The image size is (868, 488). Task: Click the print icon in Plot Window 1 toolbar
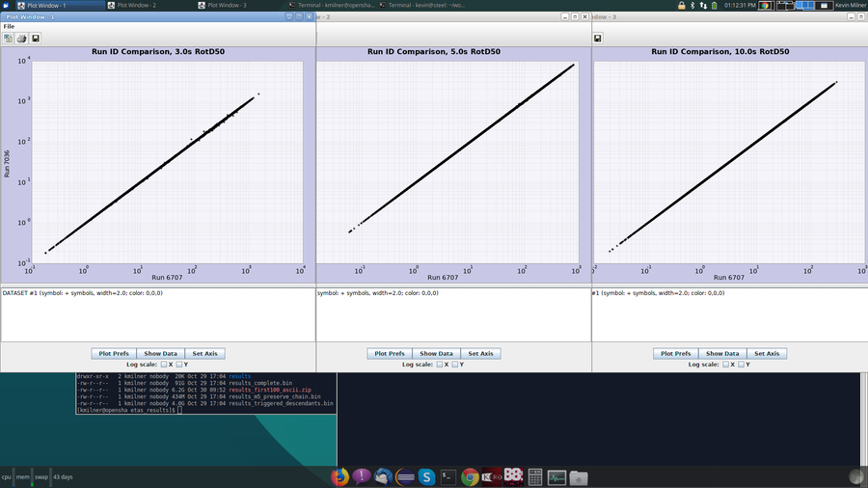[21, 39]
